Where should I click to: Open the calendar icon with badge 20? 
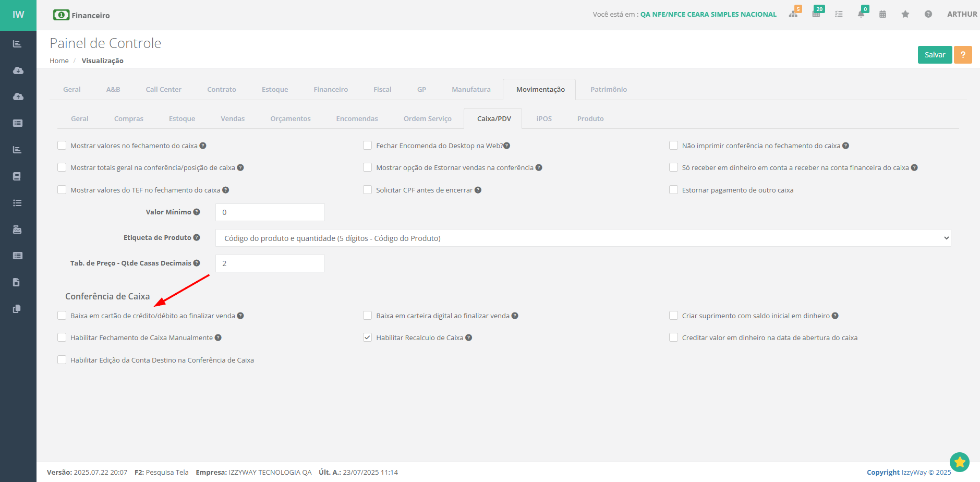816,14
